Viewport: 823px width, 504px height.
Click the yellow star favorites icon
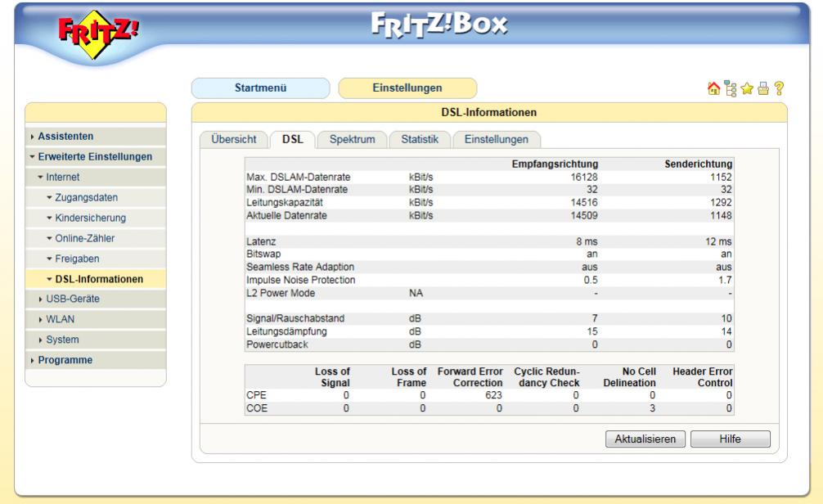747,88
